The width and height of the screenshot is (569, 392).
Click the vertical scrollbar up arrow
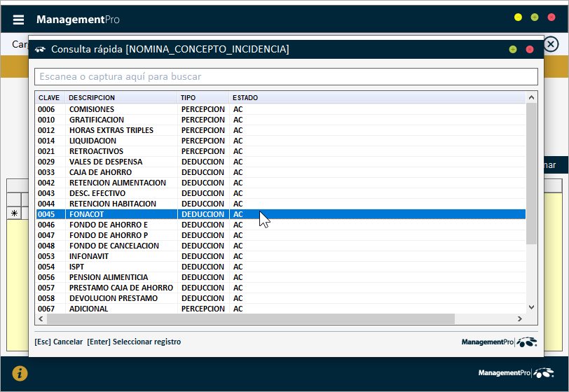click(531, 97)
